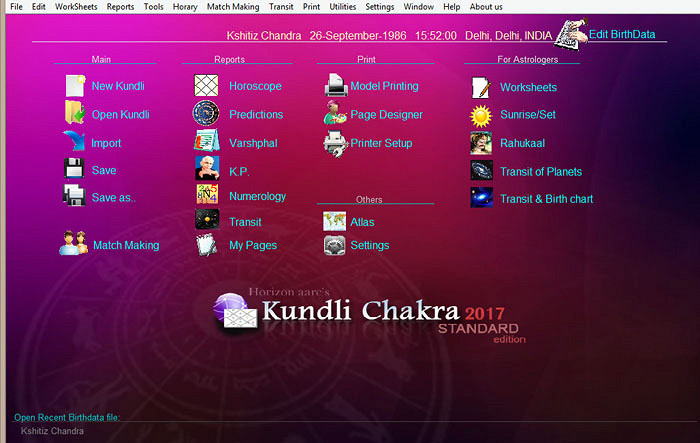The image size is (700, 443).
Task: Click the Rahukaal demon face icon
Action: point(481,143)
